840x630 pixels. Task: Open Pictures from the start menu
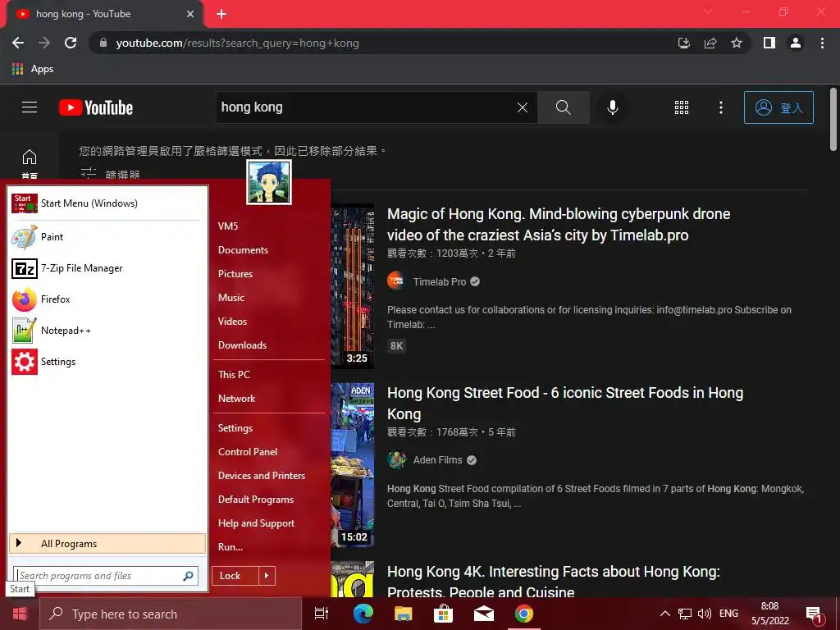pyautogui.click(x=235, y=274)
